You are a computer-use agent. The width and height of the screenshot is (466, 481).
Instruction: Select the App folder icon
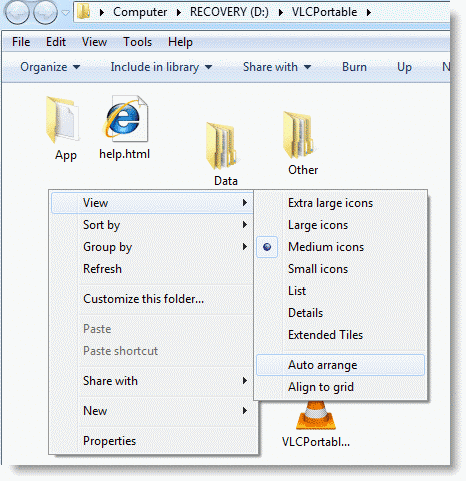[x=63, y=120]
